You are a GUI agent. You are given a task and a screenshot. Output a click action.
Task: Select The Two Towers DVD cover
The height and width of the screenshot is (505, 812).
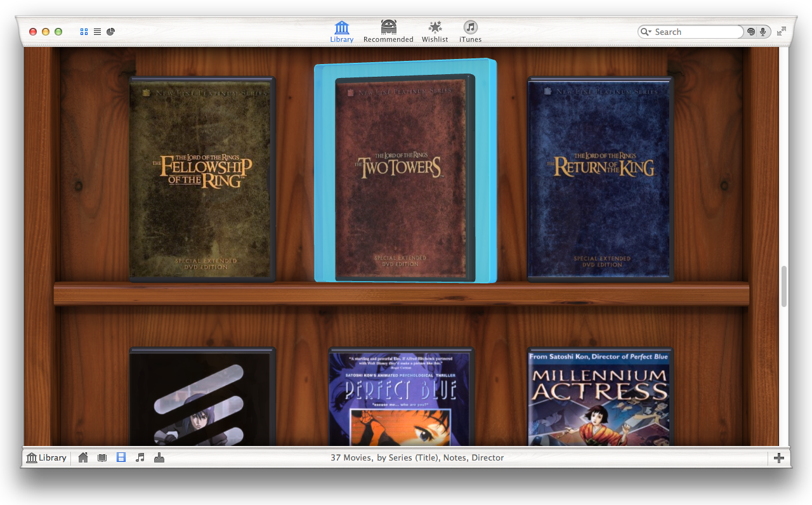(405, 178)
